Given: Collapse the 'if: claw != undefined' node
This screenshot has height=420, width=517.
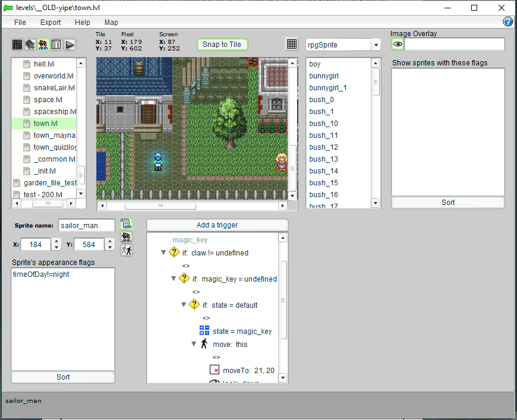Looking at the screenshot, I should coord(164,252).
